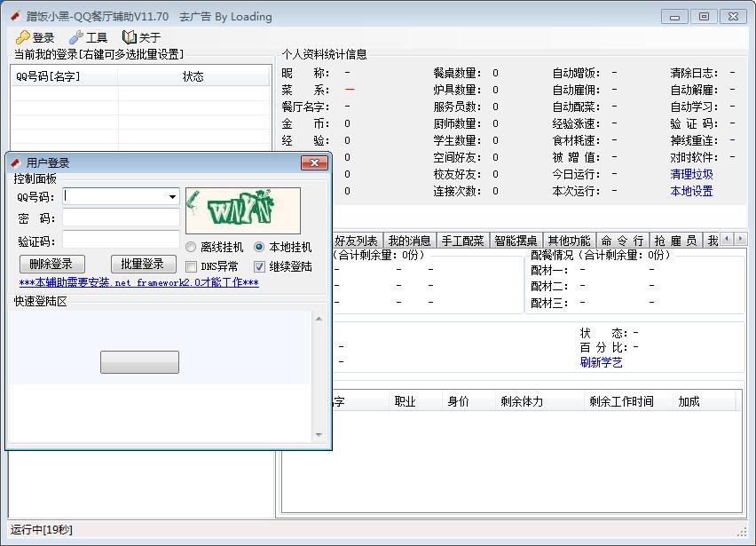Click the 配材一 label

coord(549,270)
